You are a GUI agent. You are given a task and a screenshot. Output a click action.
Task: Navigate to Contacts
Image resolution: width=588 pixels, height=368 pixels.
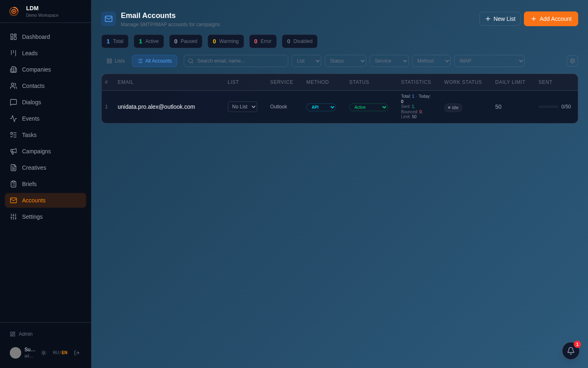[x=45, y=86]
